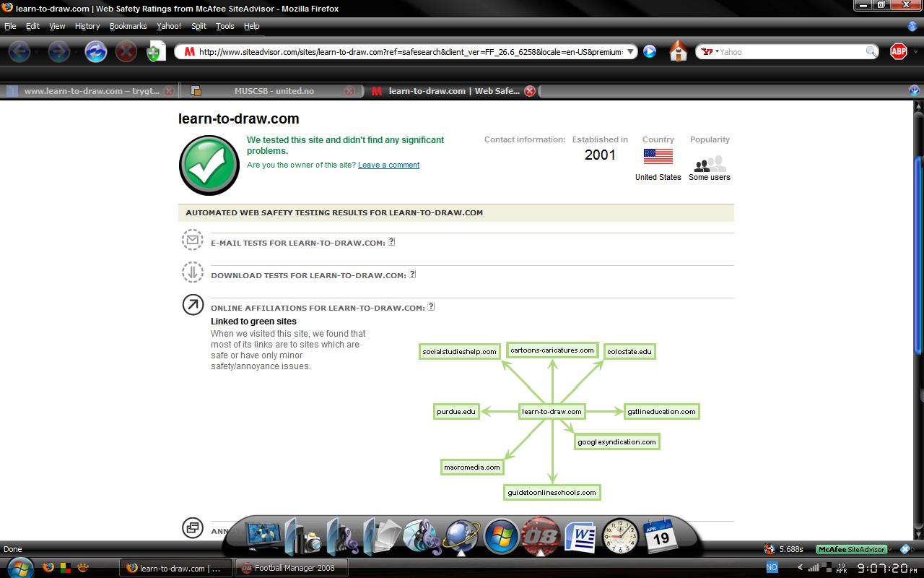The image size is (924, 578).
Task: Click the socialstudieshelp.com node
Action: click(460, 351)
